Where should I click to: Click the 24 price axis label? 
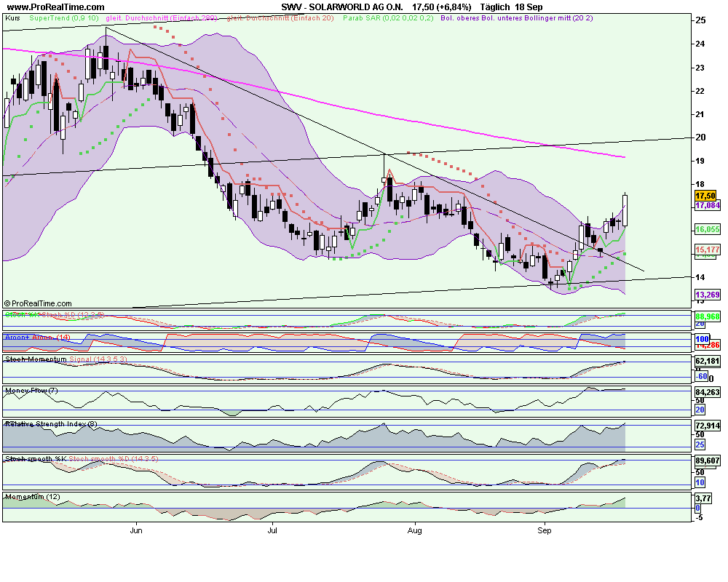tap(700, 44)
